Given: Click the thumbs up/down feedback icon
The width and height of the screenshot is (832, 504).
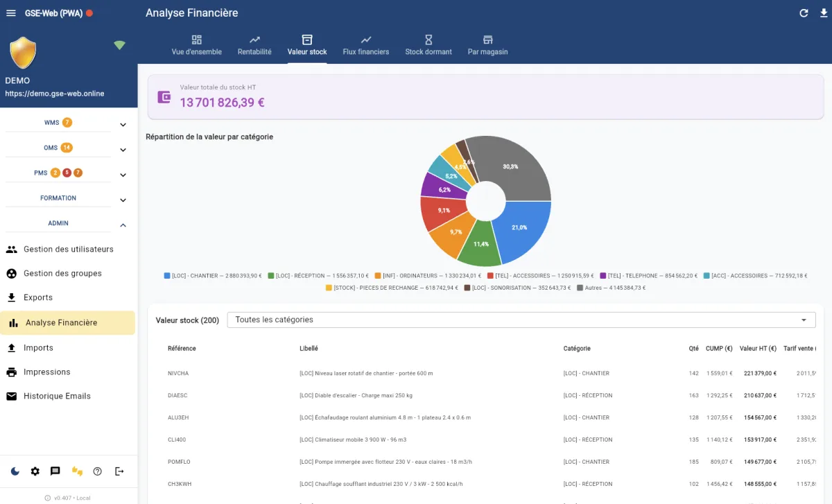Looking at the screenshot, I should click(77, 471).
